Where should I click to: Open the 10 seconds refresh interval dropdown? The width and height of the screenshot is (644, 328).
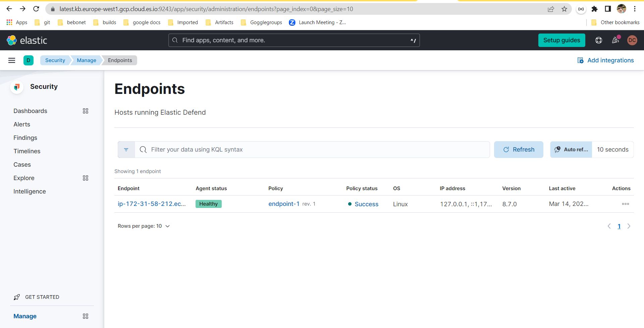pyautogui.click(x=613, y=150)
